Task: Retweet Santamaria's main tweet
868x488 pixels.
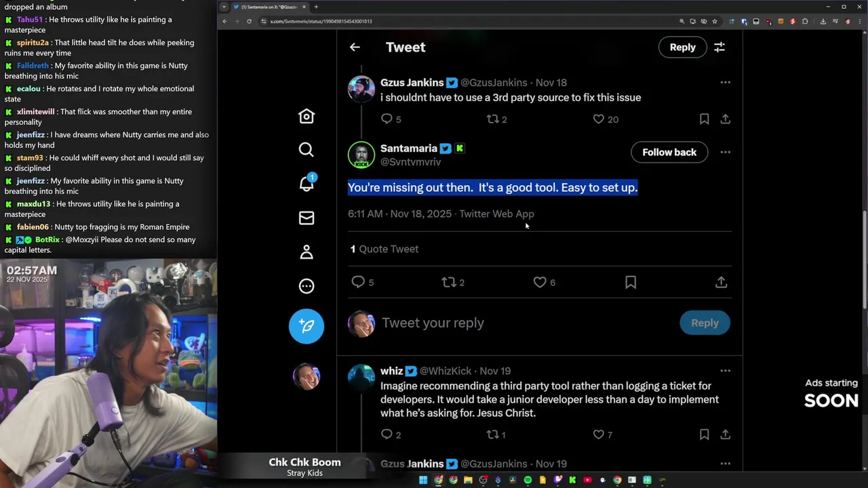Action: [x=449, y=282]
